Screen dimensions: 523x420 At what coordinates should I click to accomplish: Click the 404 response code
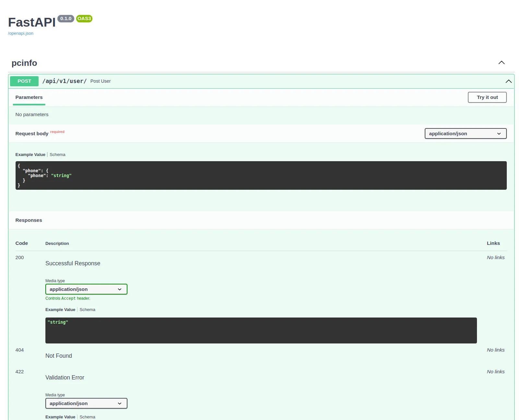point(19,350)
